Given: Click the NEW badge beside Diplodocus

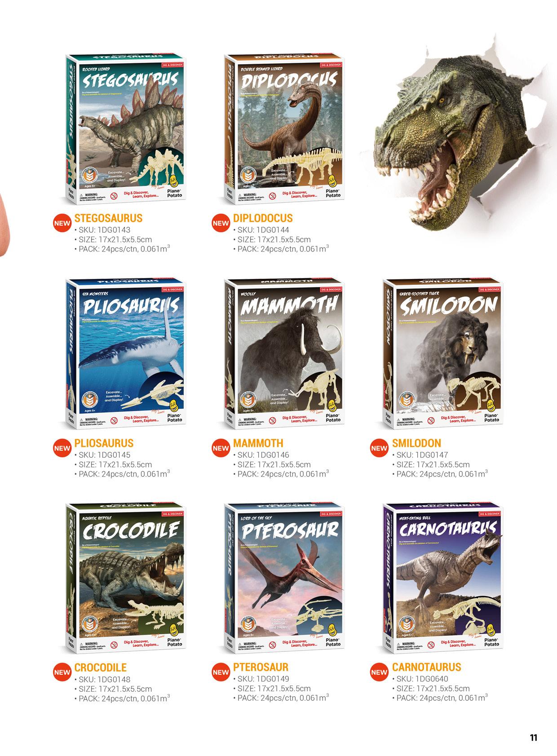Looking at the screenshot, I should [221, 223].
